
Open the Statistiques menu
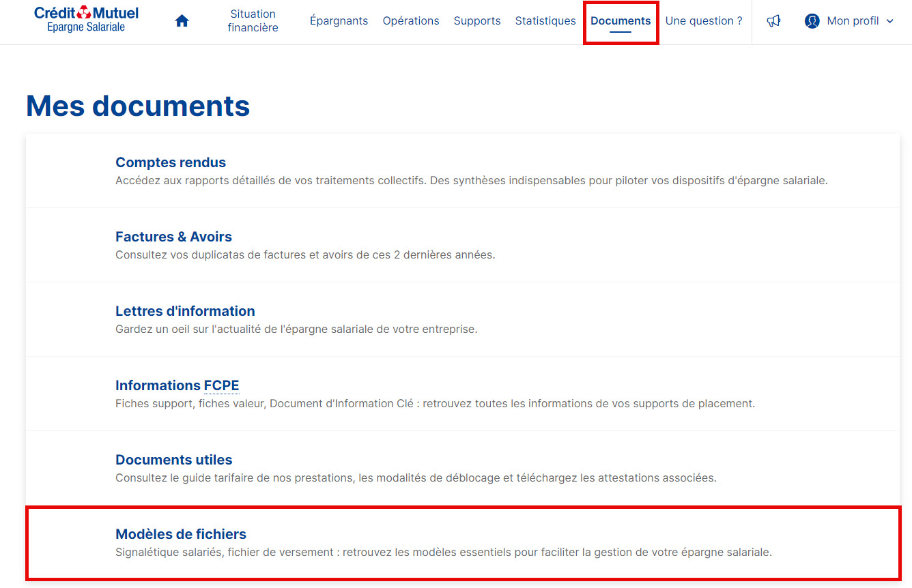[545, 21]
